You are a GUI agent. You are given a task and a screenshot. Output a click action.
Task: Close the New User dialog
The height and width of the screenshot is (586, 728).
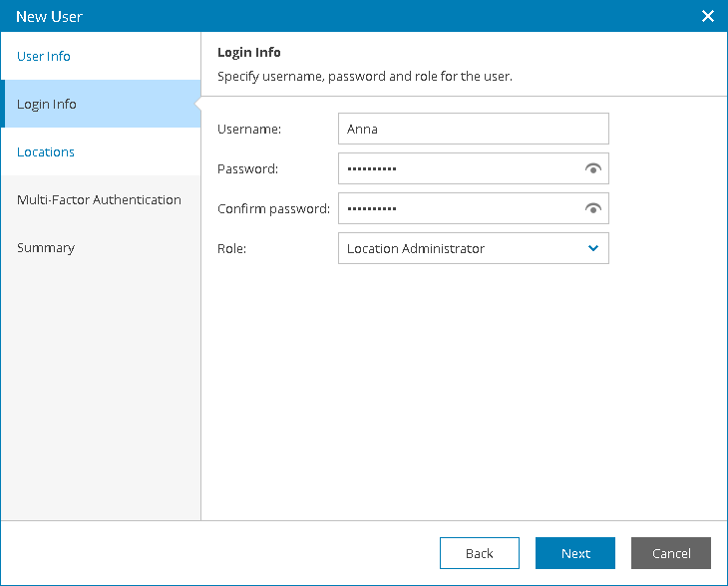tap(708, 16)
